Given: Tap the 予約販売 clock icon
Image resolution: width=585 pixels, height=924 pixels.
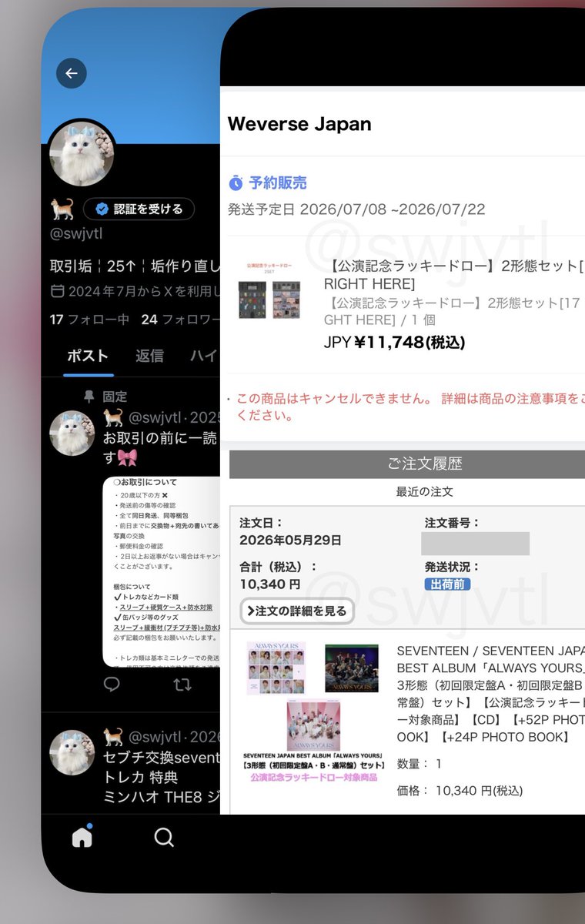Looking at the screenshot, I should 236,183.
